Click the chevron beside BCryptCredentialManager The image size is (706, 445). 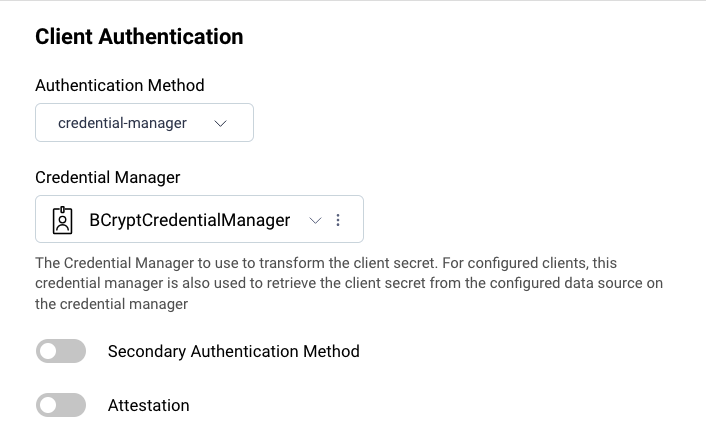[315, 220]
